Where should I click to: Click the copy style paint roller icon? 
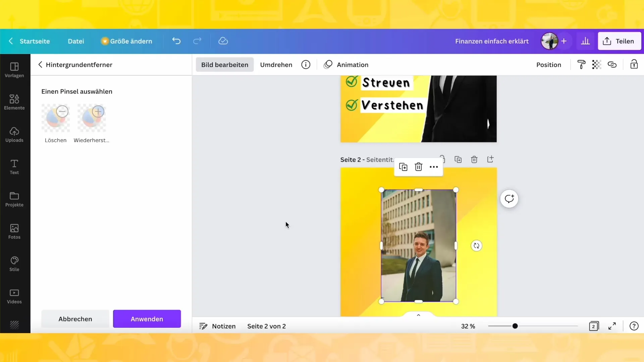581,65
